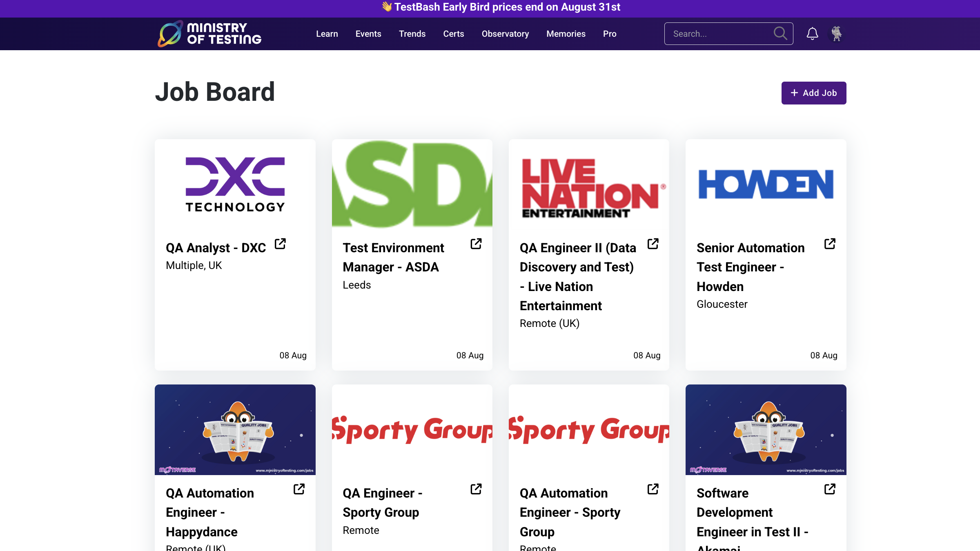Open the QA Analyst - DXC job title
980x551 pixels.
tap(216, 248)
